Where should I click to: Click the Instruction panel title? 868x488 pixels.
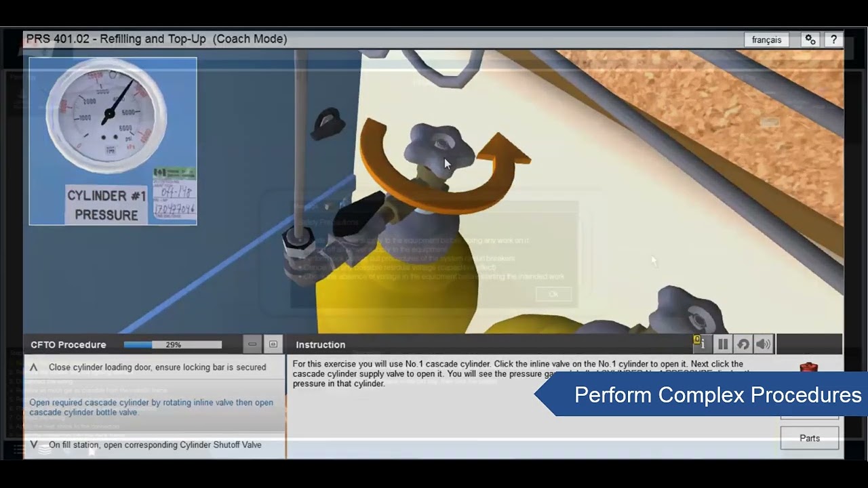[321, 345]
